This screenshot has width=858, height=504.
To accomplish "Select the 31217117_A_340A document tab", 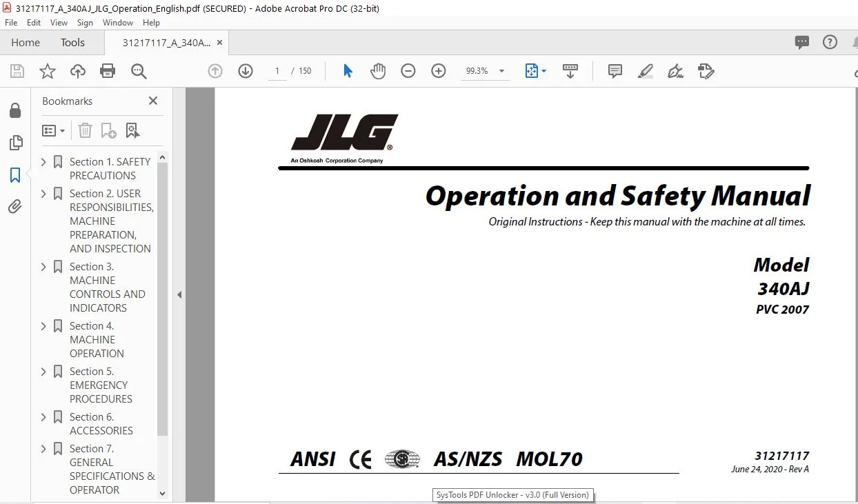I will 166,42.
